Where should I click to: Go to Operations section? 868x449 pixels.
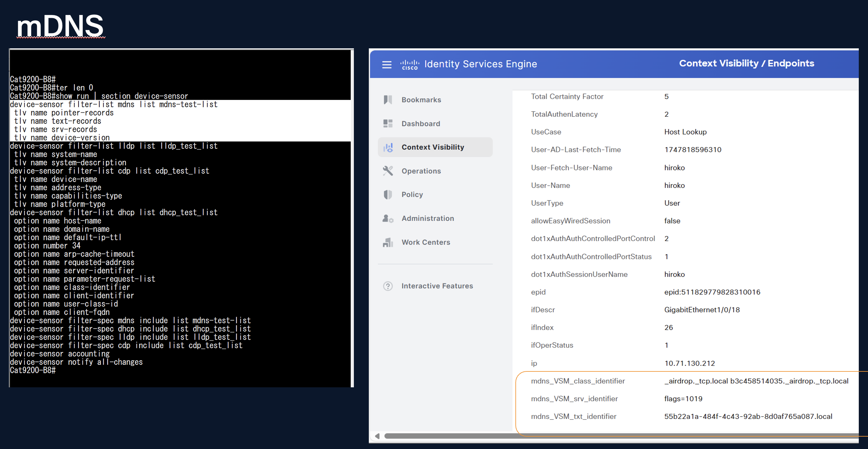tap(421, 171)
